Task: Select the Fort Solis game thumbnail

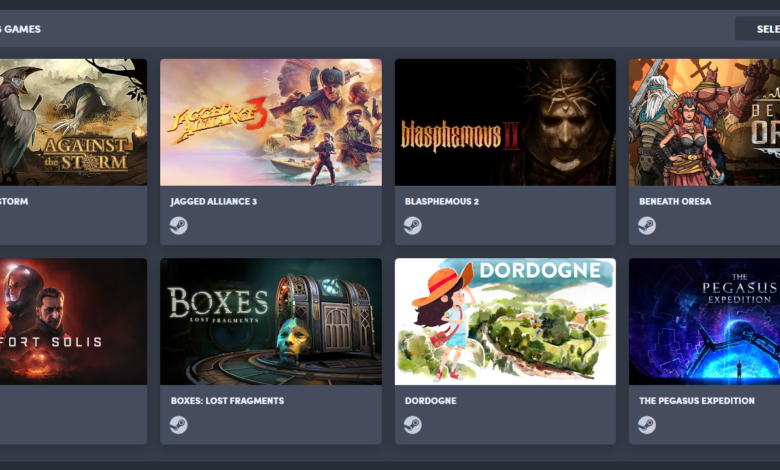Action: 73,321
